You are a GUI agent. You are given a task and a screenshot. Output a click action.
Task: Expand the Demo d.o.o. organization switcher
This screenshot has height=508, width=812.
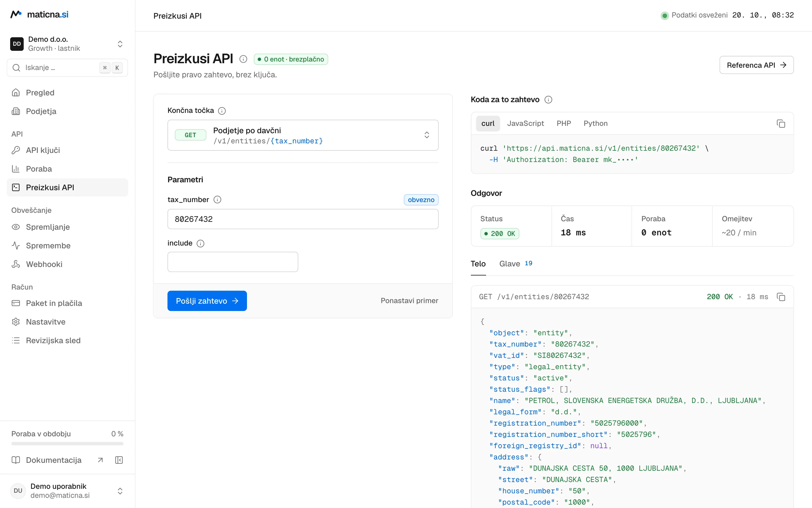[x=67, y=44]
